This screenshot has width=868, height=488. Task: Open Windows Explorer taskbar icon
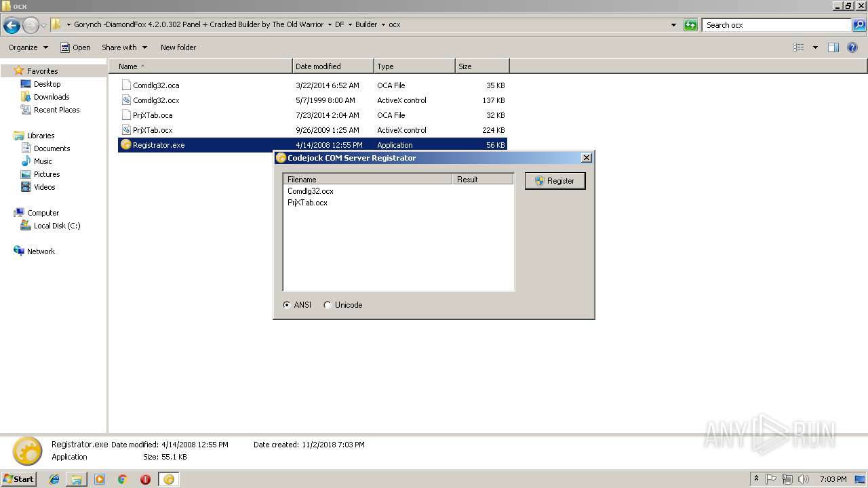coord(77,479)
